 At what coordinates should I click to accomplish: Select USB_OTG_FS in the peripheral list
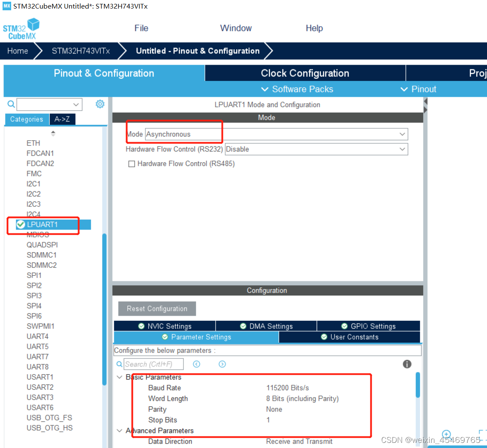(49, 418)
